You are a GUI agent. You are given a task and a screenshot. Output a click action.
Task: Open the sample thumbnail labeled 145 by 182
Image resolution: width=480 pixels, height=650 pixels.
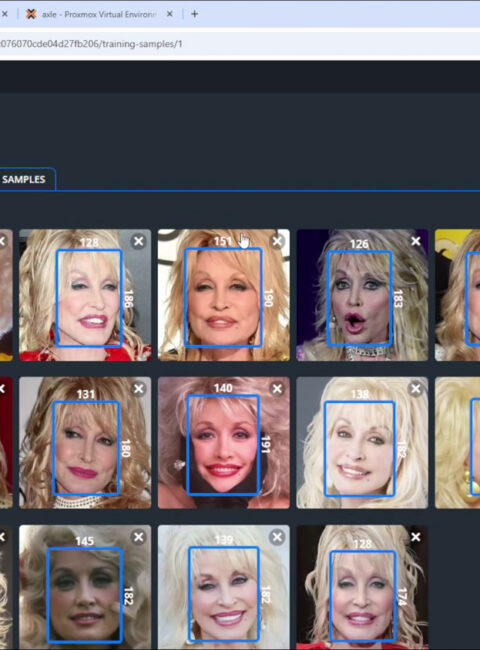(x=85, y=587)
